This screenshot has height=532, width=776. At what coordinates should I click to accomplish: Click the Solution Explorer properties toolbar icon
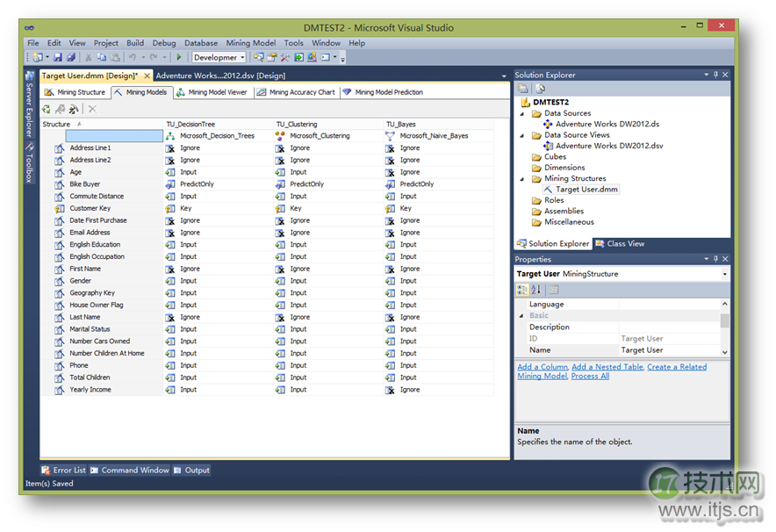[x=523, y=89]
